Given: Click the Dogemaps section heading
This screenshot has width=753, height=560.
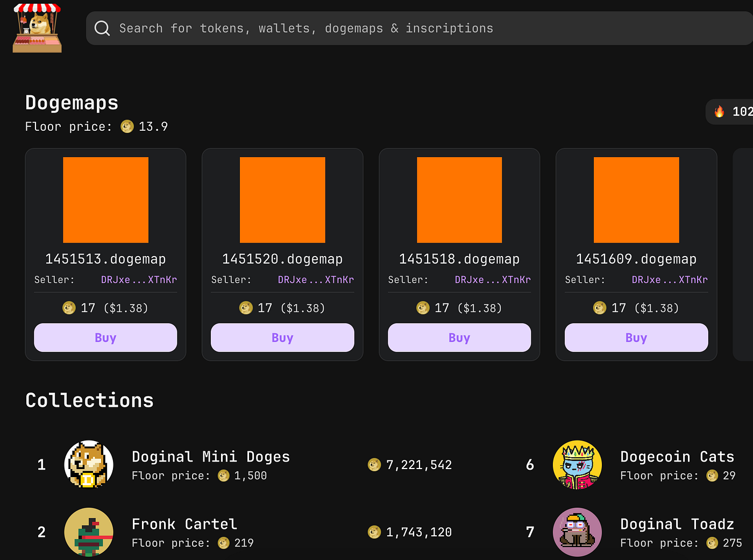Looking at the screenshot, I should (x=72, y=102).
